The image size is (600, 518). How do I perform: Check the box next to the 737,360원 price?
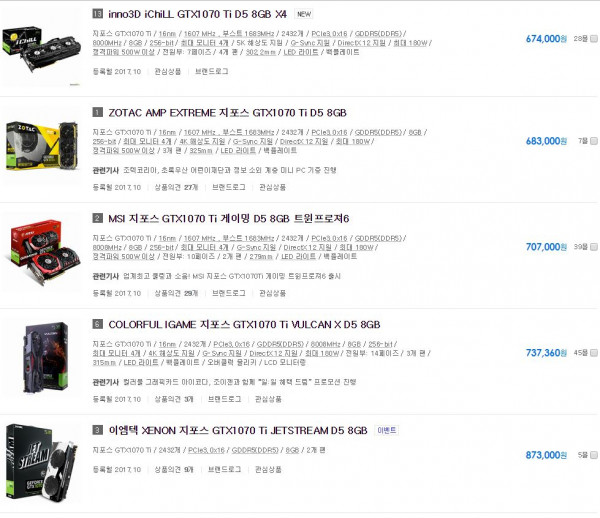pyautogui.click(x=594, y=353)
